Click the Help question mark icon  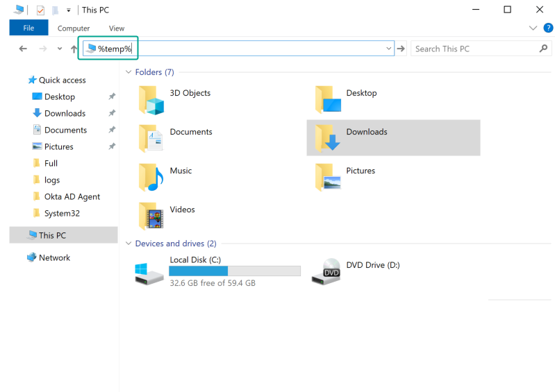click(548, 28)
